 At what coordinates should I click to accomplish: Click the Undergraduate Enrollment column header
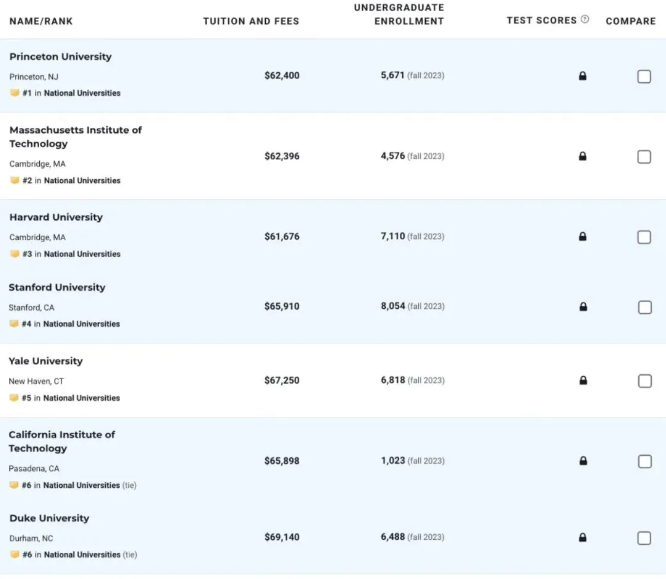point(399,14)
